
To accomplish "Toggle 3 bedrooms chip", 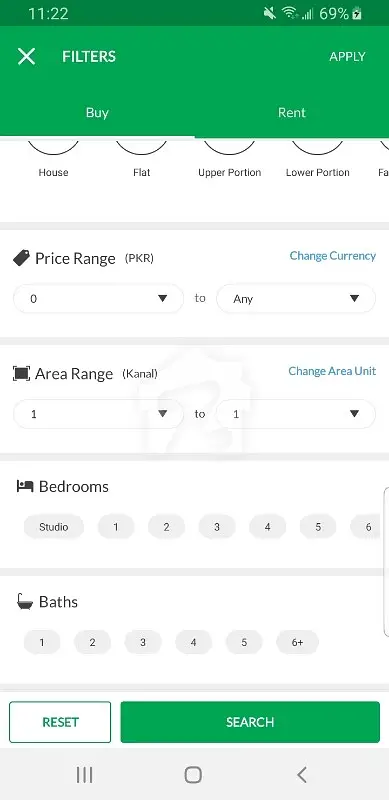I will pyautogui.click(x=217, y=527).
